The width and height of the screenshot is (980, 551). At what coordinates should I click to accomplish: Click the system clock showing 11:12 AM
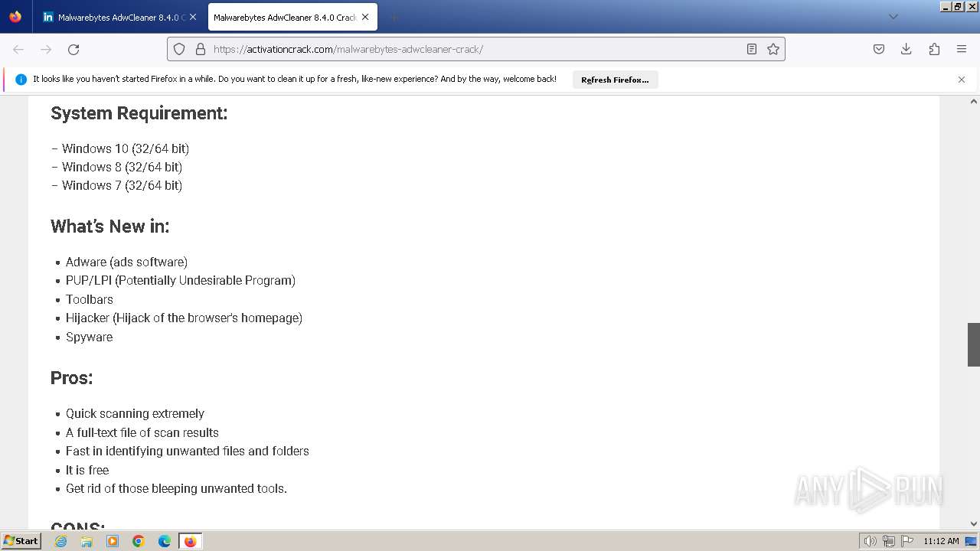click(x=941, y=541)
